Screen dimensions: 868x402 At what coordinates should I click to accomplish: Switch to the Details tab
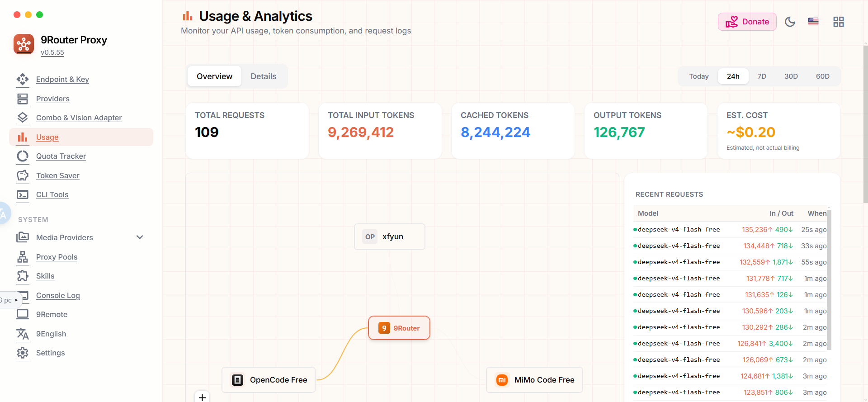[264, 76]
